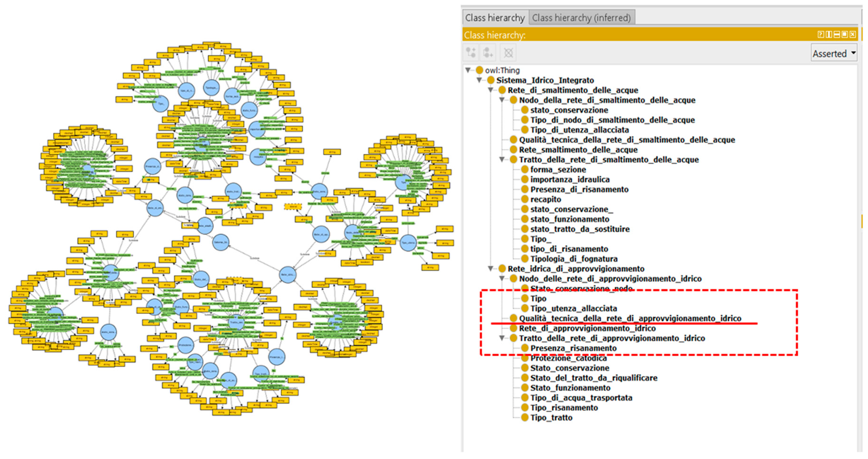
Task: Collapse Nodo_della_rete_di_smaltimento_delle_acque branch
Action: point(502,100)
